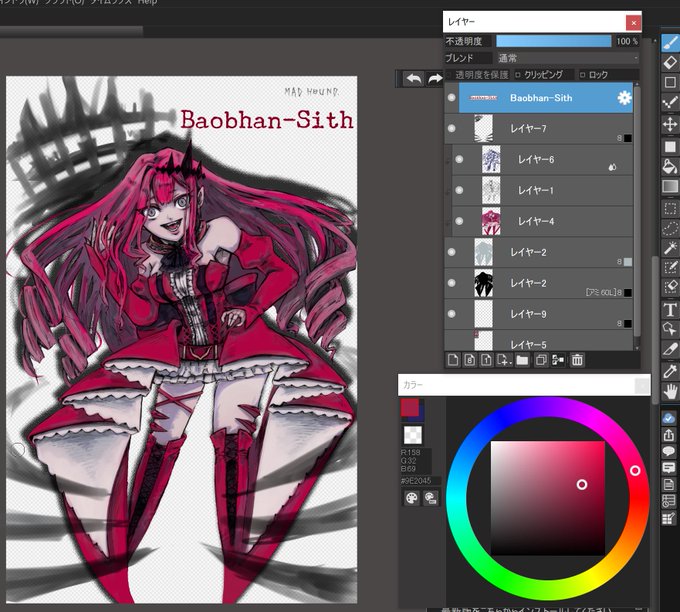Click the 100 % opacity value

click(x=627, y=41)
